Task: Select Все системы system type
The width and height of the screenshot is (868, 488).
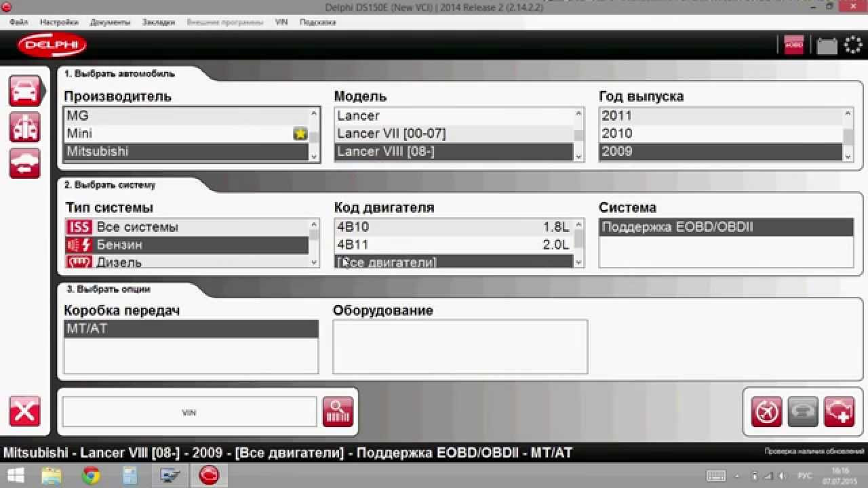Action: 186,227
